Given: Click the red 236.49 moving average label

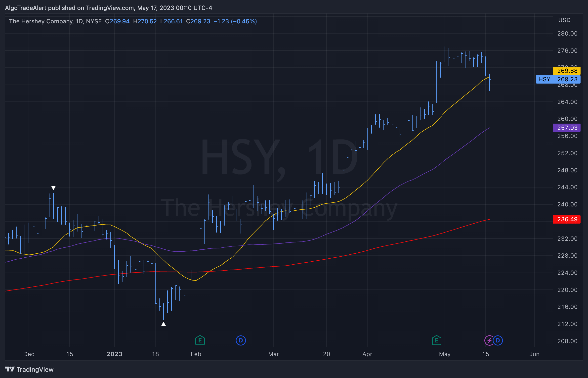Looking at the screenshot, I should click(x=567, y=219).
